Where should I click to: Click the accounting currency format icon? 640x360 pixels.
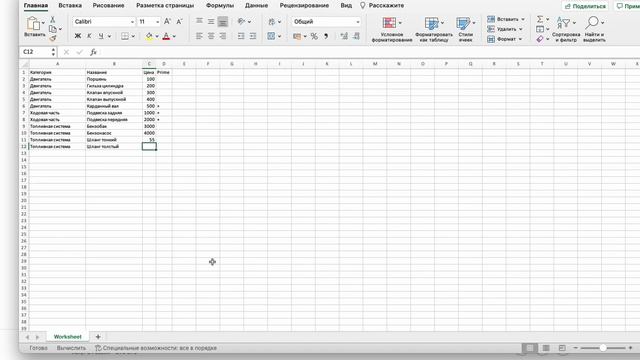click(x=297, y=36)
